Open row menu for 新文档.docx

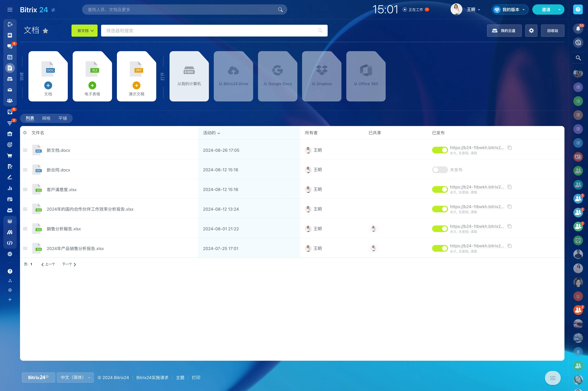click(x=25, y=150)
